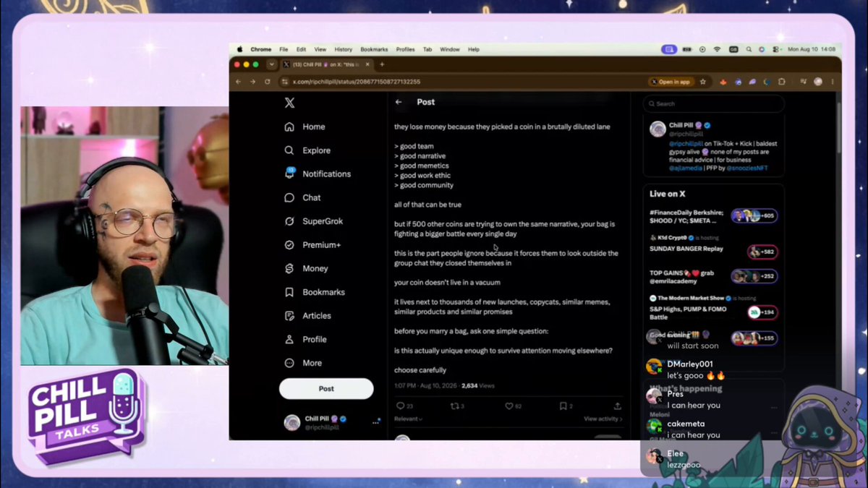Open the @ajlamedia link in bio

[684, 168]
